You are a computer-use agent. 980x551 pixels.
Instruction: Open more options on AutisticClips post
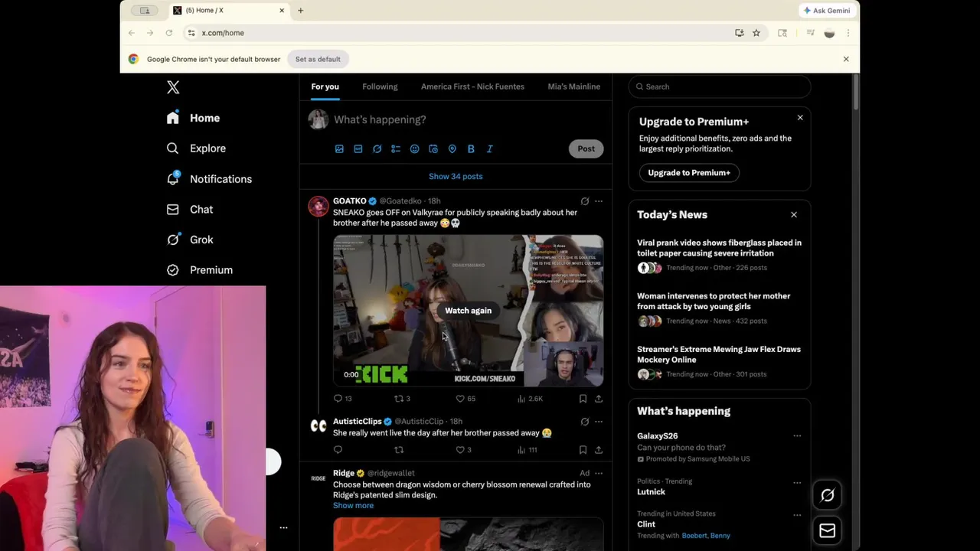(x=599, y=422)
